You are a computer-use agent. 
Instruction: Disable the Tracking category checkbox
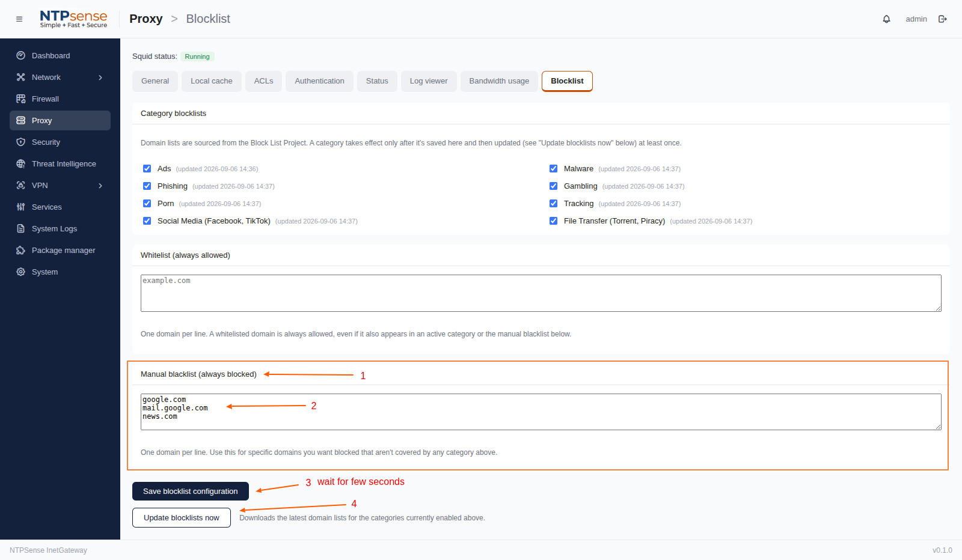553,204
